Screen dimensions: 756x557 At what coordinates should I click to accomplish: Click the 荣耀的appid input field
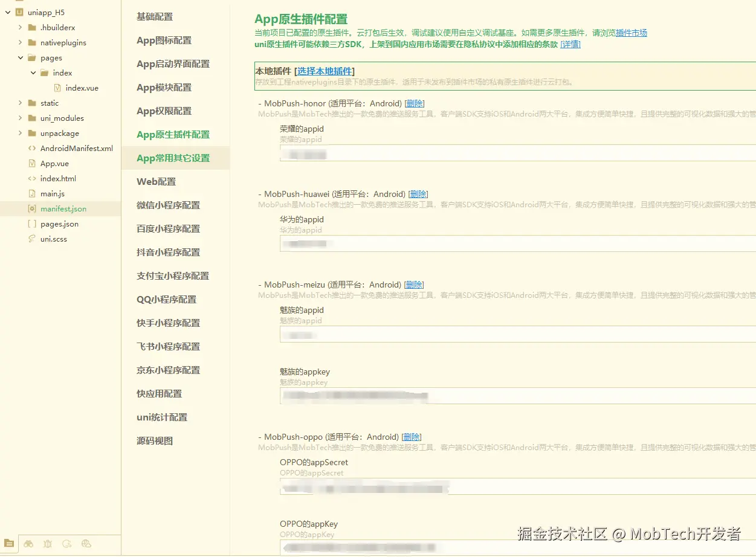tap(423, 153)
